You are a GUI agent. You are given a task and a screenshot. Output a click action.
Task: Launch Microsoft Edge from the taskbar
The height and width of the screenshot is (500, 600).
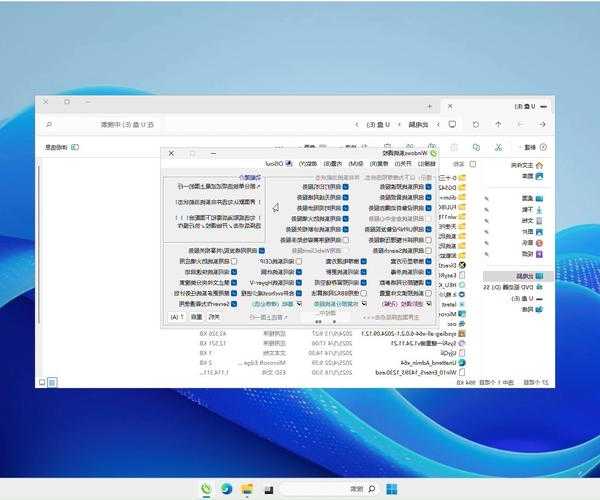[x=226, y=489]
